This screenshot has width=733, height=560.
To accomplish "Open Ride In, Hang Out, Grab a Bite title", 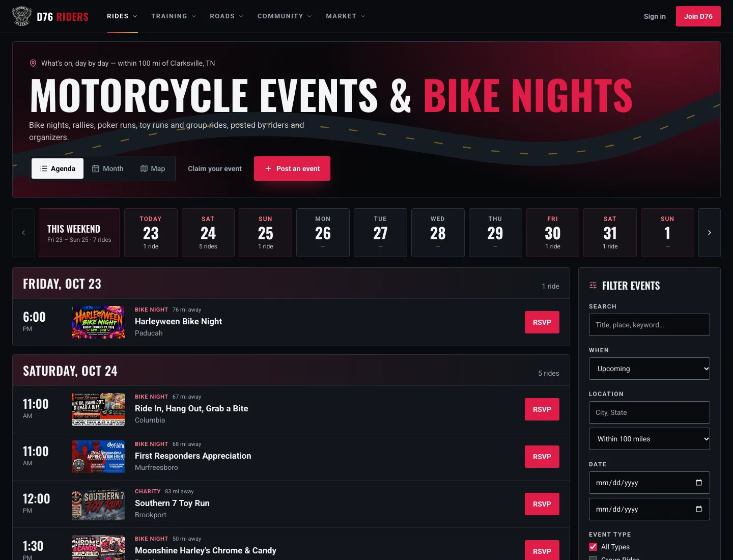I will point(191,408).
